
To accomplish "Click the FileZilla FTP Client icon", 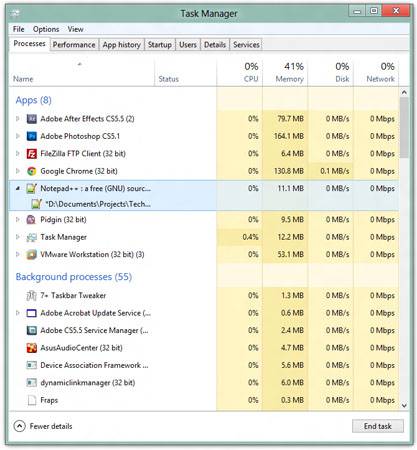I will 32,154.
